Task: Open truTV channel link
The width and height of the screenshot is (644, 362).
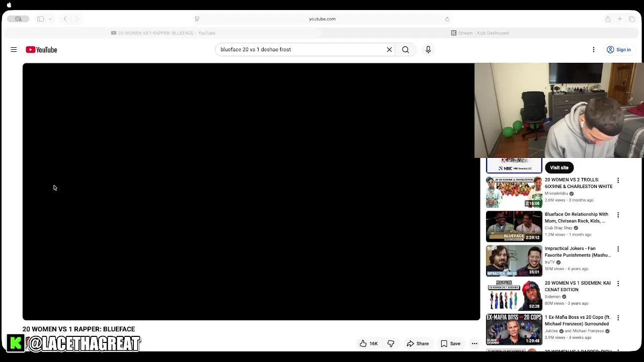Action: coord(550,262)
